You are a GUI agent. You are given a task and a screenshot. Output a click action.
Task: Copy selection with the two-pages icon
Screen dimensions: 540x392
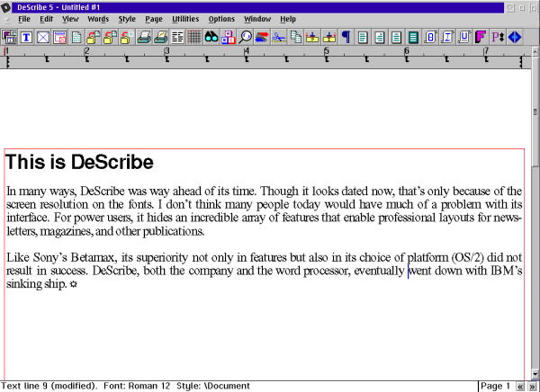(295, 37)
